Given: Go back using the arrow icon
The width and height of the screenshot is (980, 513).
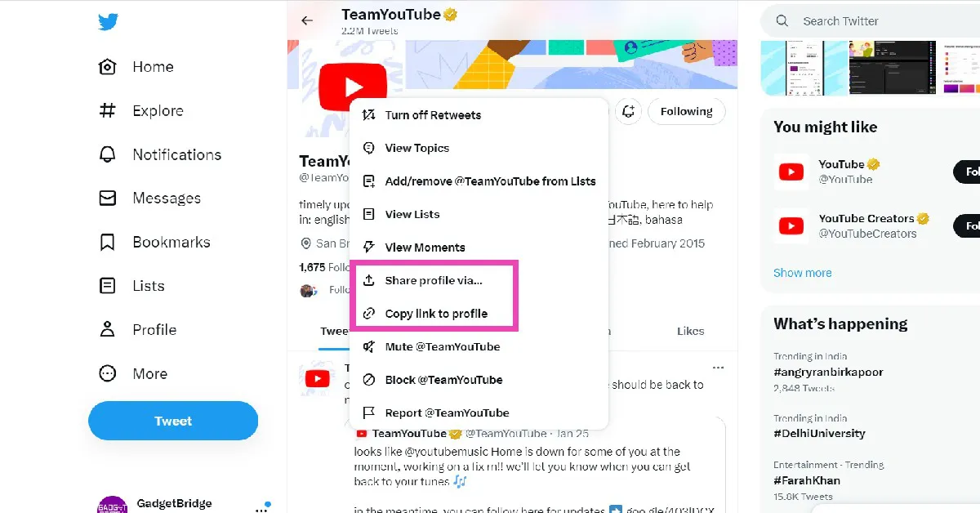Looking at the screenshot, I should (x=307, y=20).
